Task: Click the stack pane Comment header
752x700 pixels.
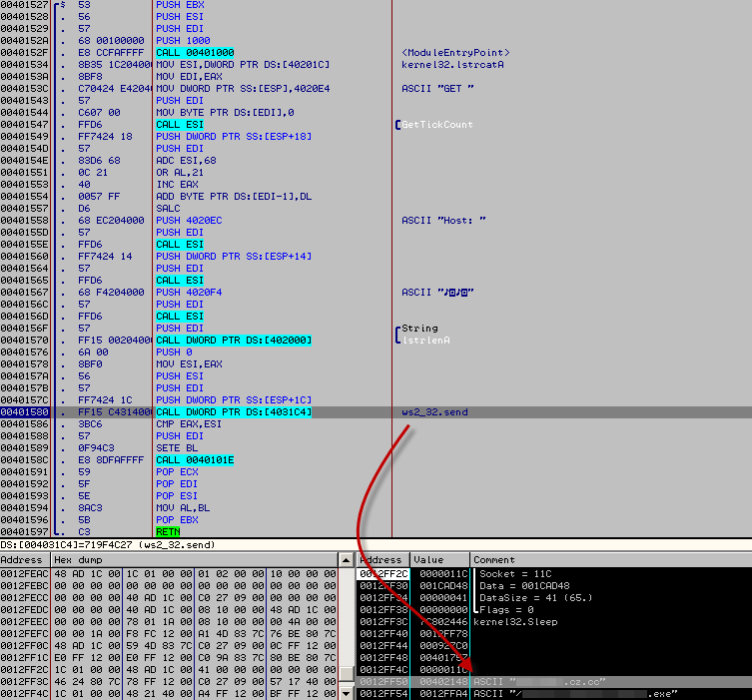Action: pos(610,560)
